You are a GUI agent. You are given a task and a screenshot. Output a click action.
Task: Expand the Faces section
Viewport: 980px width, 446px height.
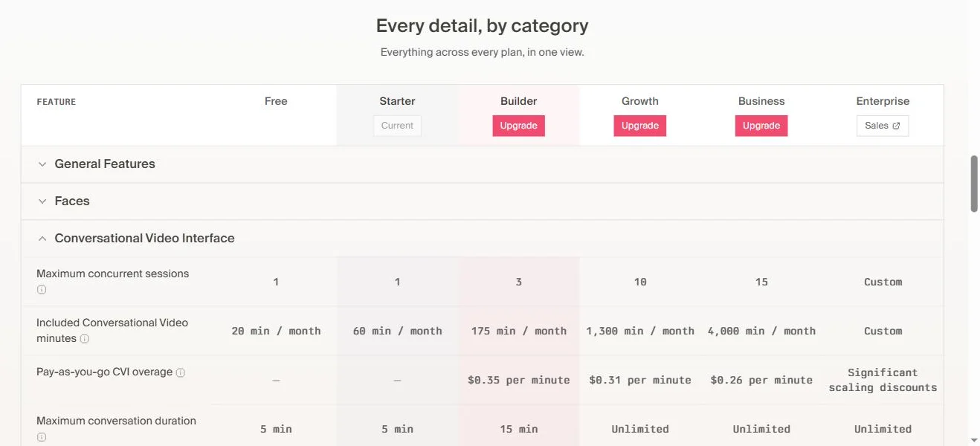(x=482, y=201)
